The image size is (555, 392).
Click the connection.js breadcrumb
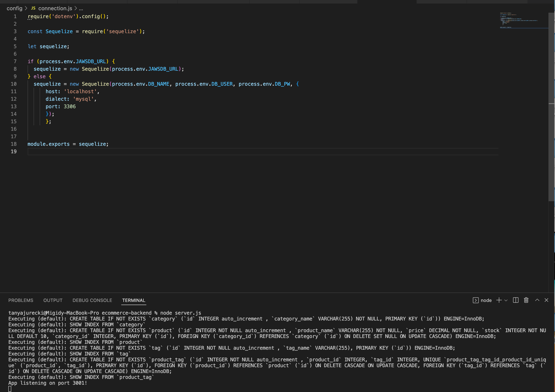coord(55,8)
